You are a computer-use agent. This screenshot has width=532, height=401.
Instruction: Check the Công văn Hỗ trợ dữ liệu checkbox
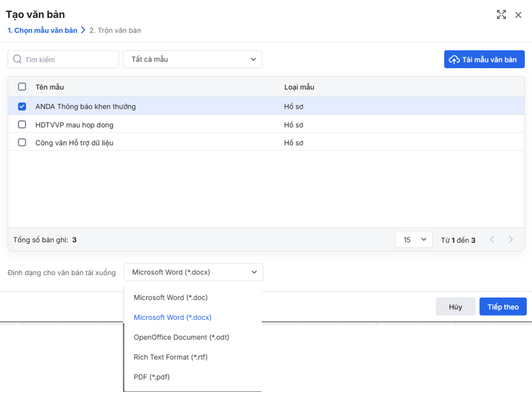pyautogui.click(x=22, y=142)
